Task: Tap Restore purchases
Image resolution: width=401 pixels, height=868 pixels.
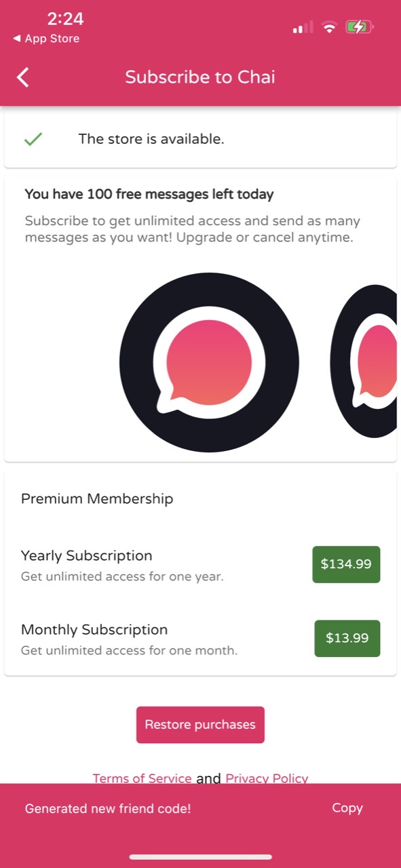Action: (x=200, y=724)
